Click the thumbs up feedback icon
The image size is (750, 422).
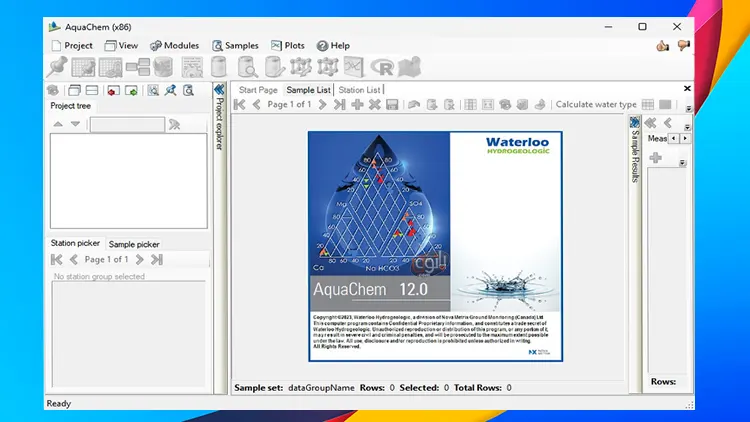(x=662, y=46)
